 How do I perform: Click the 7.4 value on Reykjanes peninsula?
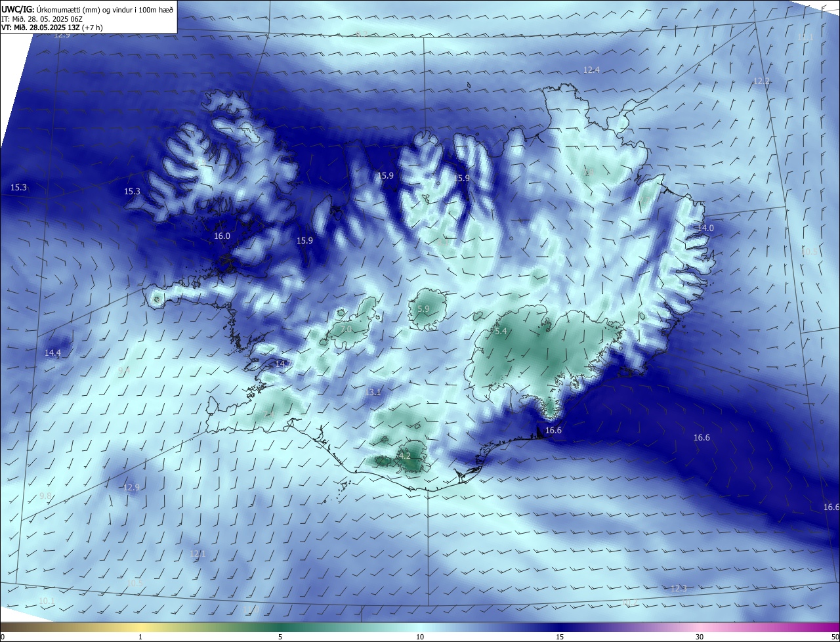click(x=270, y=415)
